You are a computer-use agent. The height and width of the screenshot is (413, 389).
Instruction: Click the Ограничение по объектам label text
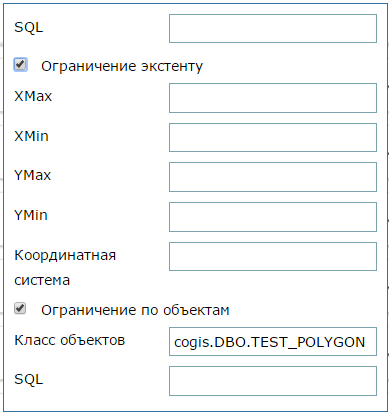[x=135, y=310]
